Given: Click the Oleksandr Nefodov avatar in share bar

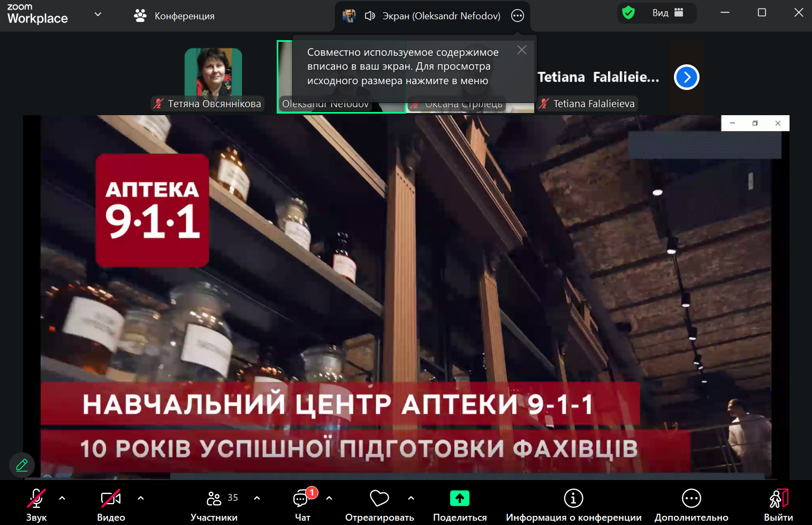Looking at the screenshot, I should 349,16.
